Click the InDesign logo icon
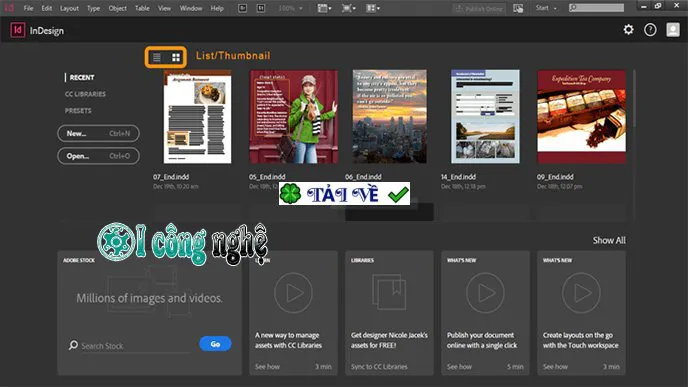This screenshot has height=387, width=688. 18,30
